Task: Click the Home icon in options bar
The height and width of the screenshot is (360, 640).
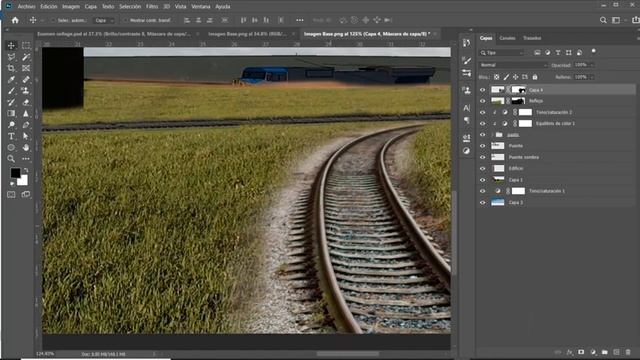Action: (x=15, y=20)
